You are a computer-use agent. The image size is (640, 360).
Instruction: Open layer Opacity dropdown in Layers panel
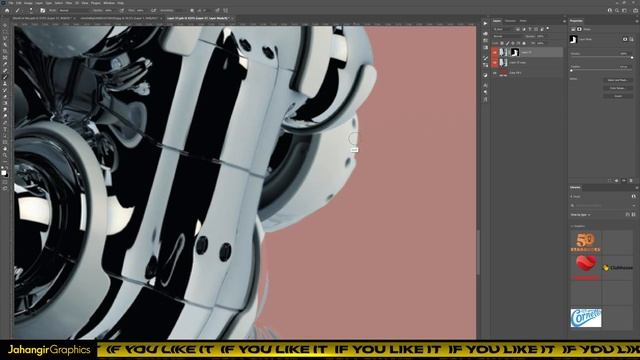pyautogui.click(x=542, y=36)
